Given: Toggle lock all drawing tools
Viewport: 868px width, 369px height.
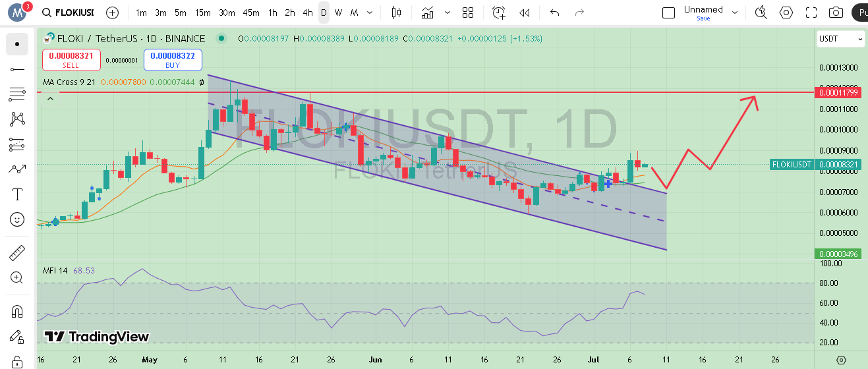Looking at the screenshot, I should tap(17, 360).
